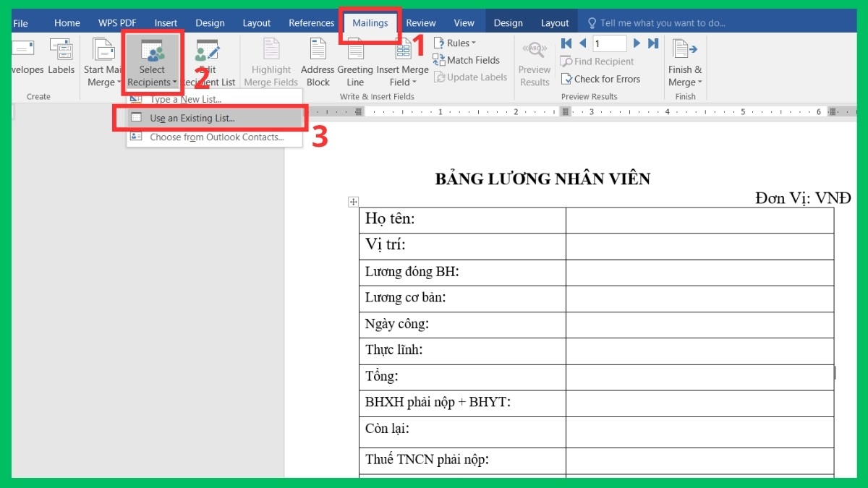This screenshot has width=868, height=488.
Task: Click the Match Fields icon
Action: pyautogui.click(x=467, y=60)
